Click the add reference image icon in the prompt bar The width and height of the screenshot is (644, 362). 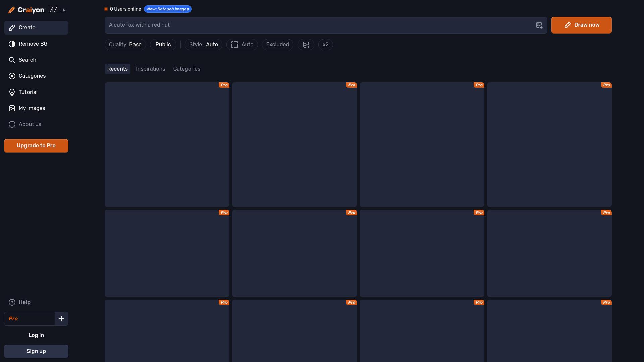pos(539,25)
